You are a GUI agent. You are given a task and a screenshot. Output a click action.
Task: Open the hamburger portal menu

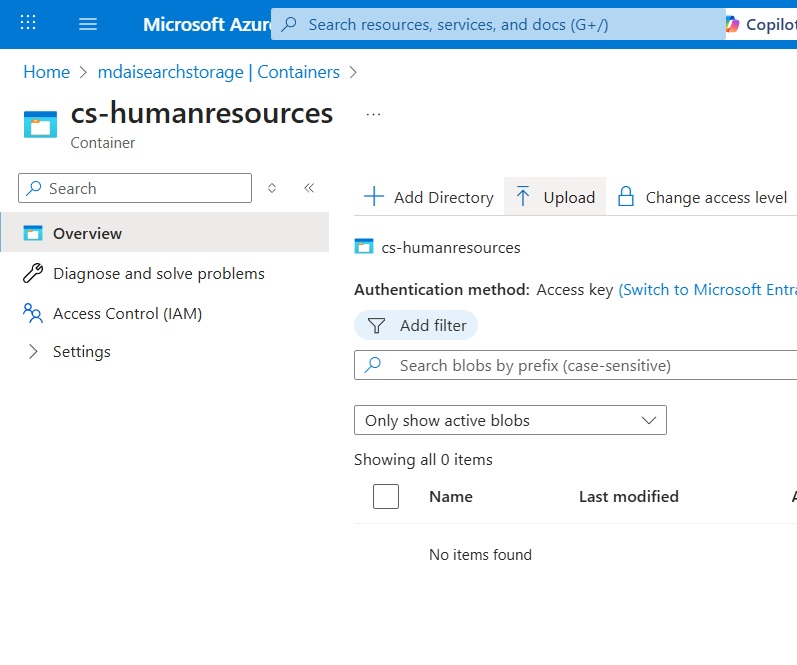[88, 24]
